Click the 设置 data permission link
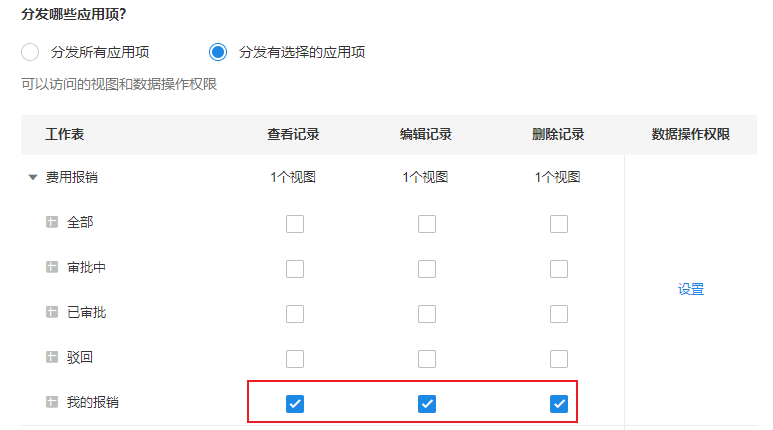773x430 pixels. coord(691,289)
